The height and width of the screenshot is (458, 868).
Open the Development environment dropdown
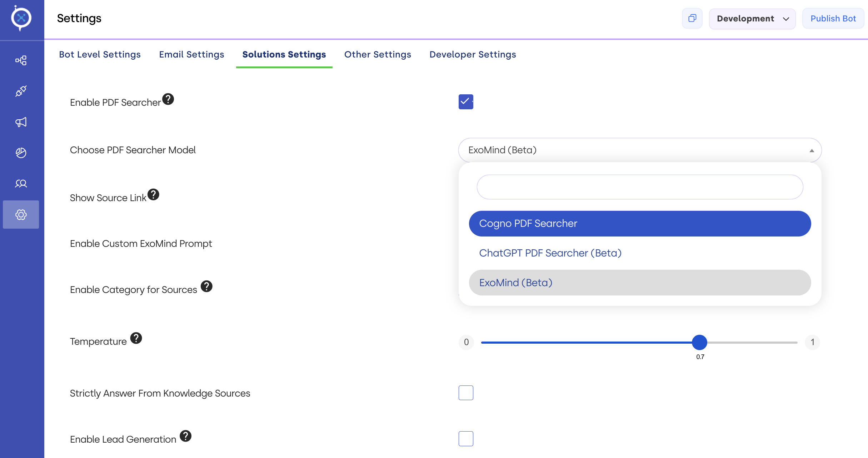(x=752, y=19)
